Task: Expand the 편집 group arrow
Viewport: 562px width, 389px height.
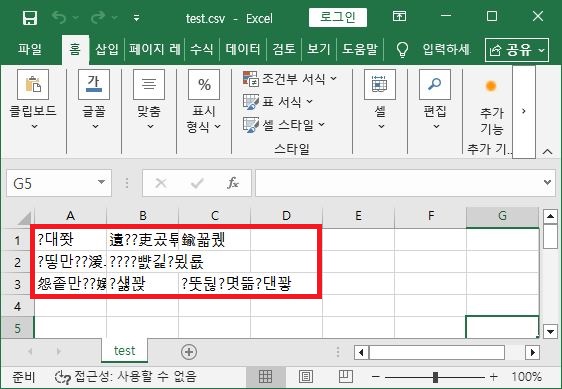Action: 436,126
